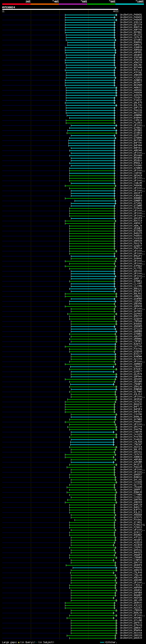The height and width of the screenshot is (644, 146).
Task: Select the UniRef100_C5KNP0 label
Action: coord(131,384)
